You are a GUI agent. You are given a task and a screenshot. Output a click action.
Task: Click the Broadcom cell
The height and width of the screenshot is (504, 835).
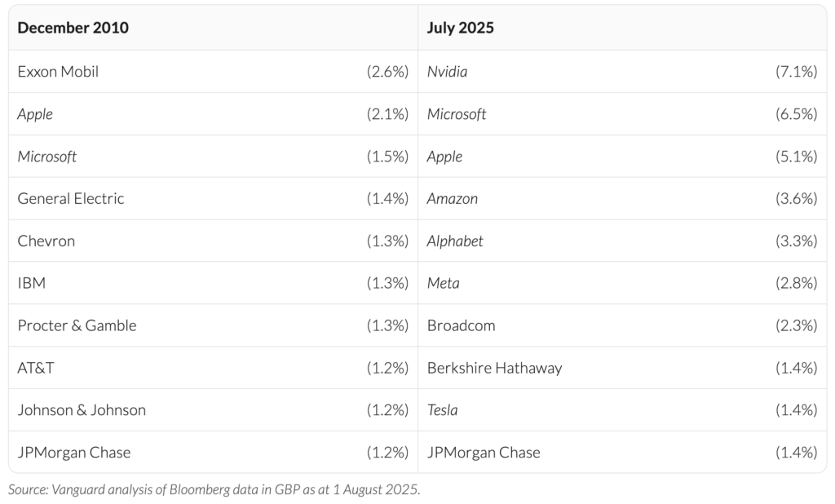pyautogui.click(x=461, y=325)
